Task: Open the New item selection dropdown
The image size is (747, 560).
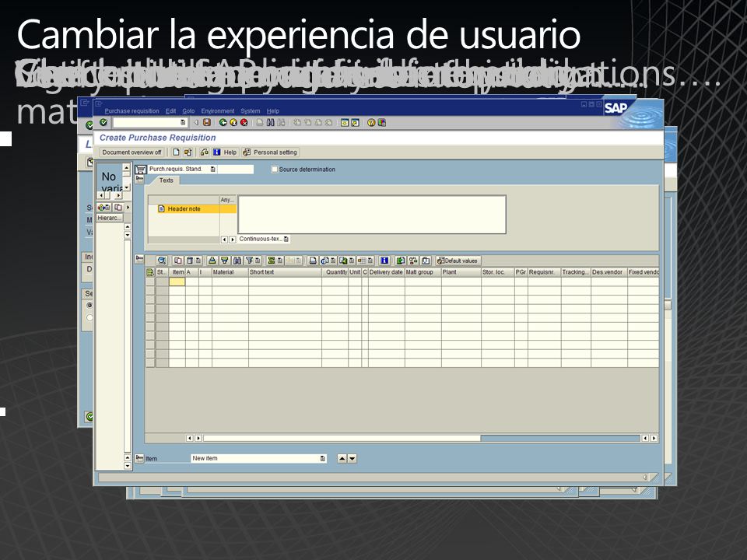Action: [x=322, y=459]
